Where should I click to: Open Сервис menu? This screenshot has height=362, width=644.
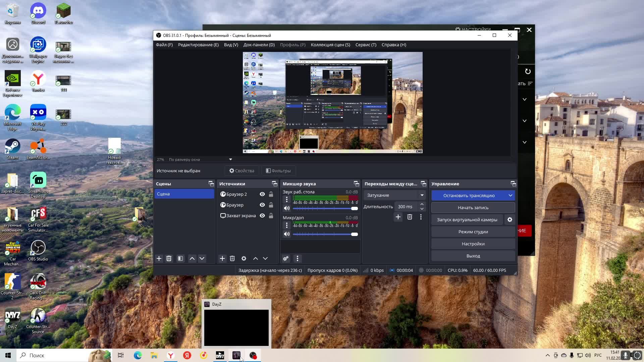click(366, 45)
